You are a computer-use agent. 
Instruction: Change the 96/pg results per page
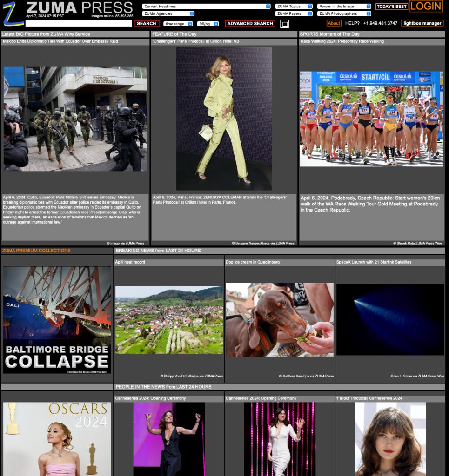coord(208,24)
